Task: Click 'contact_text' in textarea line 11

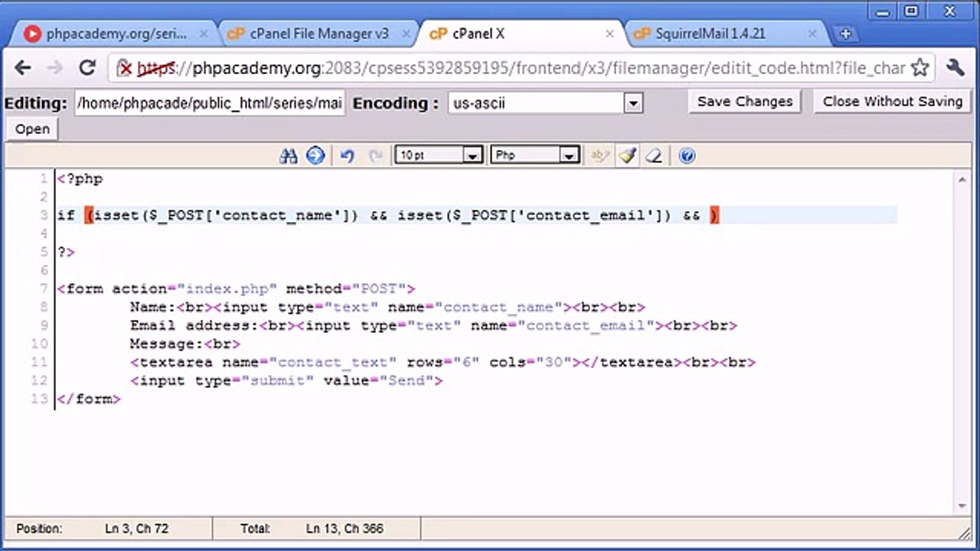Action: (x=333, y=362)
